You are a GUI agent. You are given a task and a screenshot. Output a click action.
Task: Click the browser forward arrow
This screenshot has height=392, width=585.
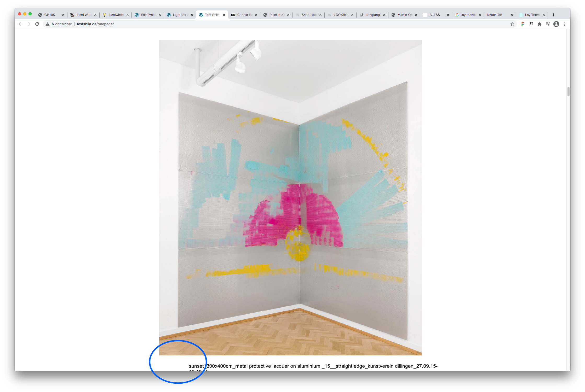click(x=29, y=24)
